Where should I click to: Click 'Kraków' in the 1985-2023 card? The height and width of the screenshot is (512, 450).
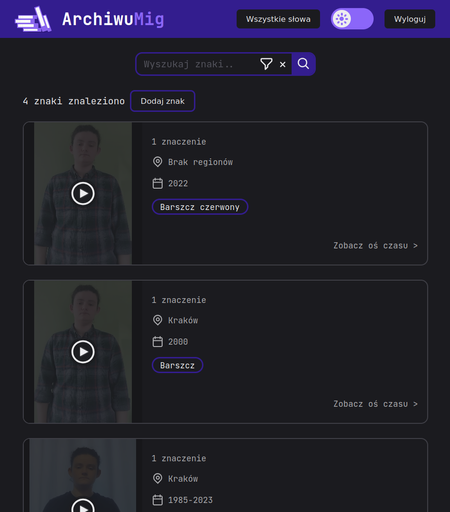click(x=183, y=479)
